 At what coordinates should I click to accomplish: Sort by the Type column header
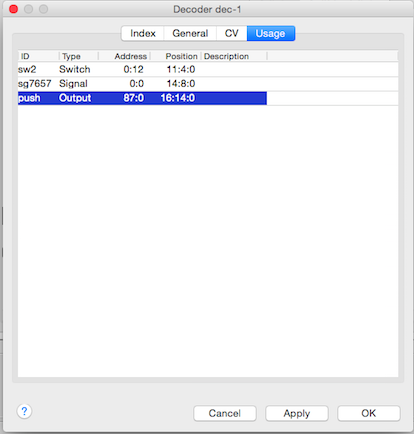pos(79,56)
